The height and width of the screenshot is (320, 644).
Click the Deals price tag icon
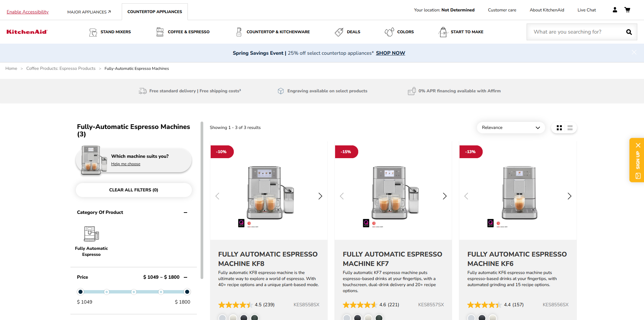click(339, 32)
